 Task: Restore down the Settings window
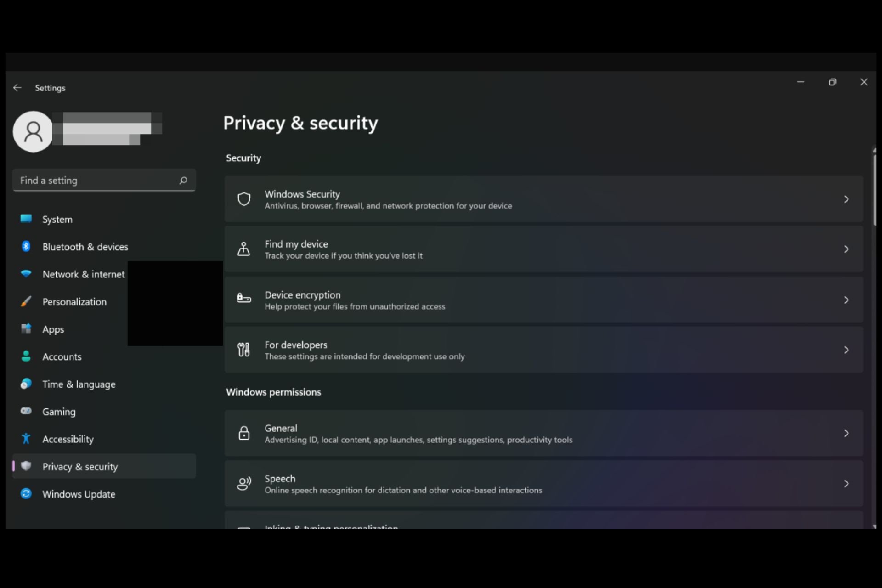point(832,82)
